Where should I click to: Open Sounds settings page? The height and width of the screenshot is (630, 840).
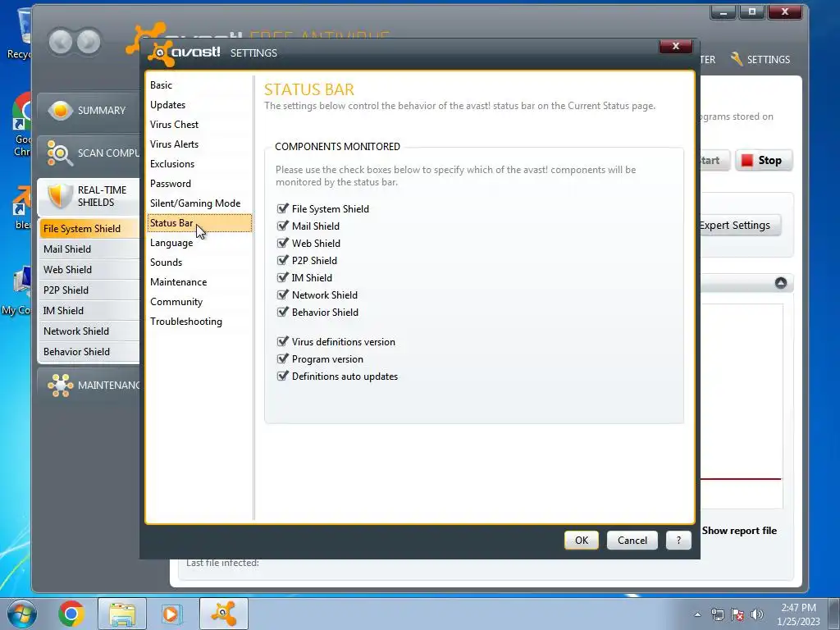199,262
